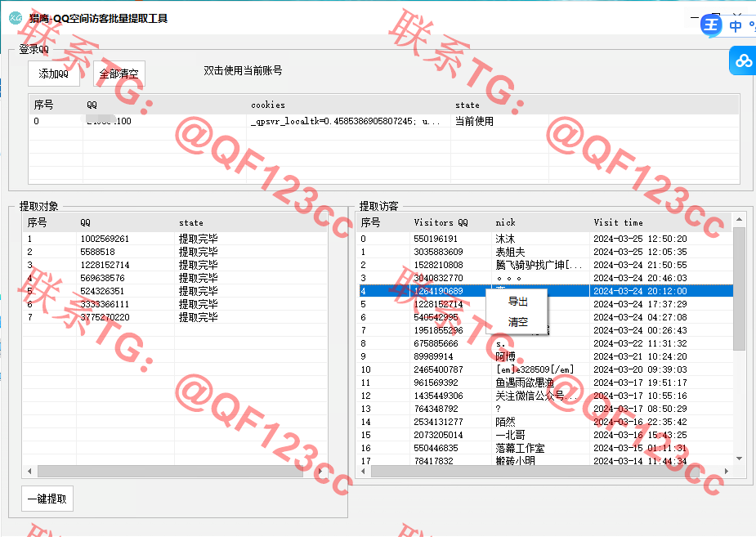Select visitor row 550196191 nicknamed 沐沐
This screenshot has width=756, height=537.
coord(546,239)
